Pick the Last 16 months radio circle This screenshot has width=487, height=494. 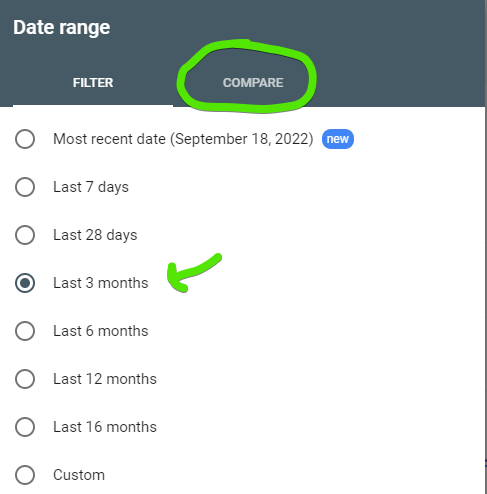tap(25, 427)
